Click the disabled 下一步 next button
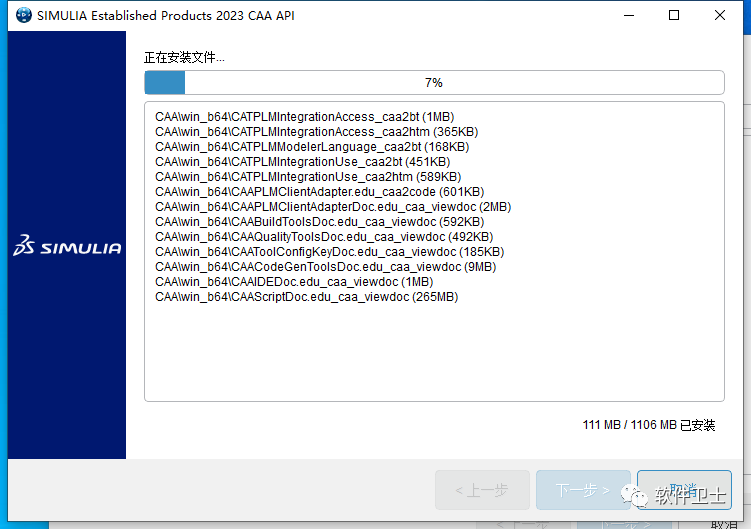This screenshot has height=529, width=751. (583, 490)
